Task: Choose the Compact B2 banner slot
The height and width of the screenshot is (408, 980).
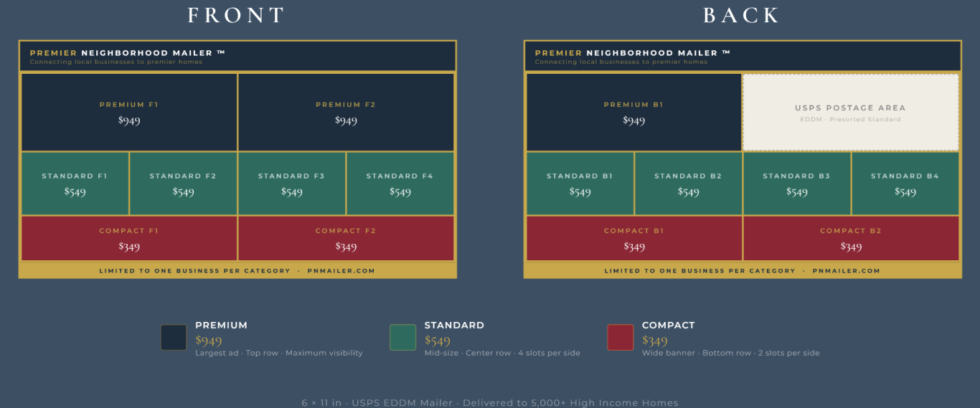Action: (851, 239)
